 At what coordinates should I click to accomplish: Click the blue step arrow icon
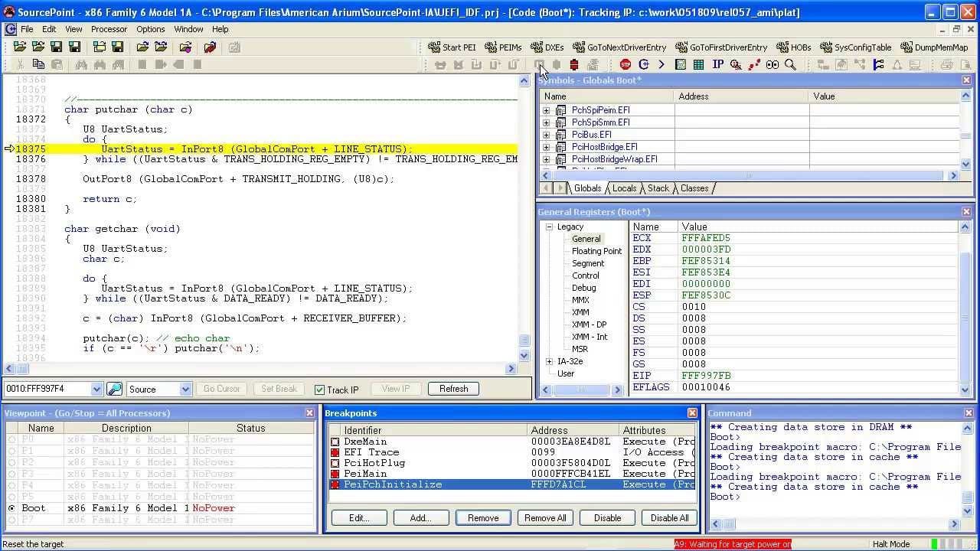click(661, 65)
